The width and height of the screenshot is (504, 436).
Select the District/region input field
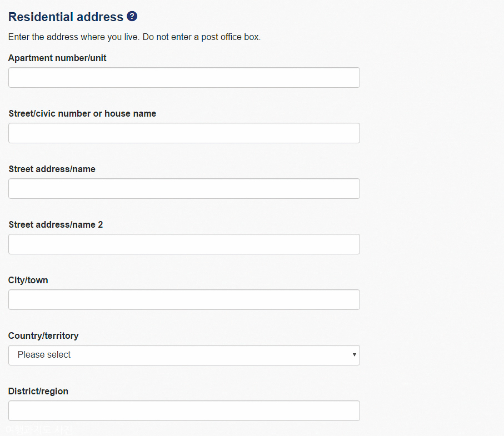click(x=184, y=410)
